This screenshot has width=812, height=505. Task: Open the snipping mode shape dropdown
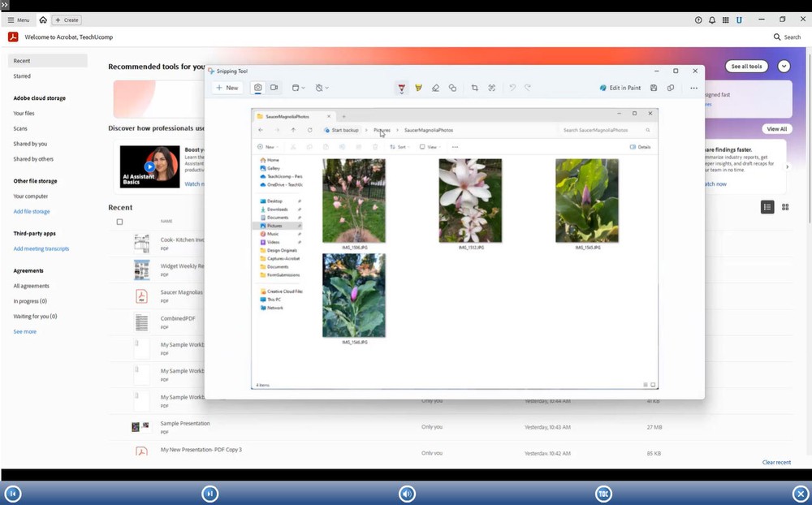298,88
